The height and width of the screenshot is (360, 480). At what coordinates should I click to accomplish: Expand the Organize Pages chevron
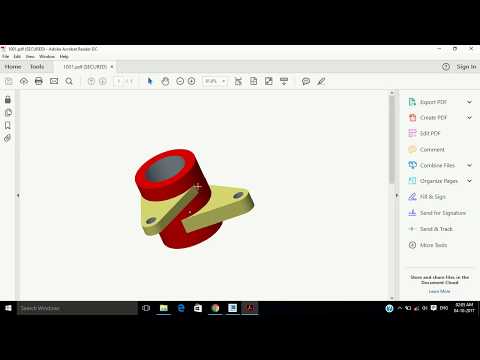click(x=469, y=181)
